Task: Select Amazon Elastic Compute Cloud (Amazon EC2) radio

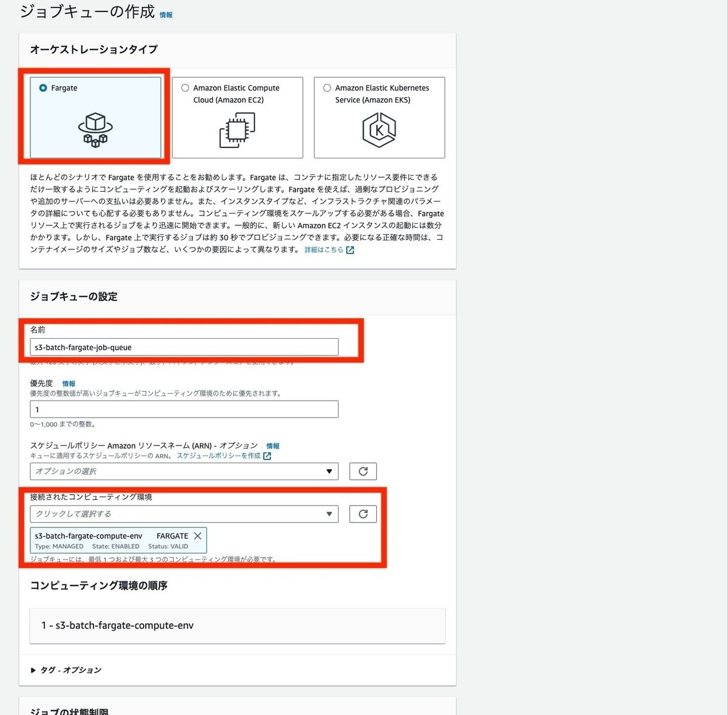Action: (185, 88)
